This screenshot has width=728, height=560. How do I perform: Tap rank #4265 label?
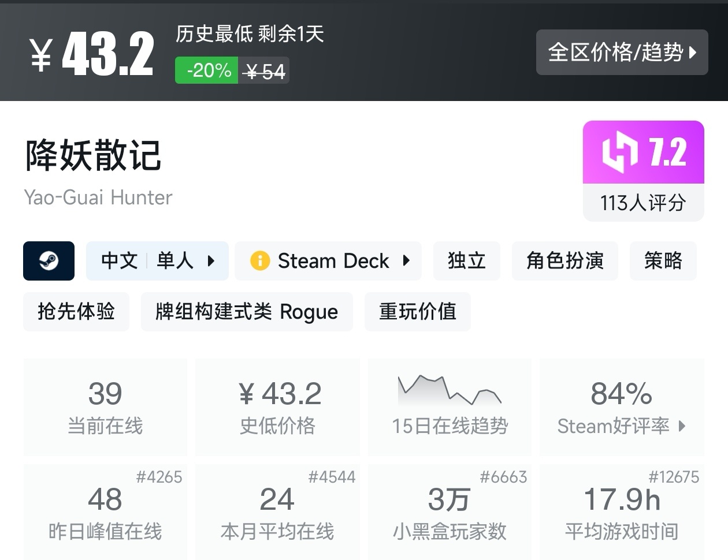pyautogui.click(x=159, y=477)
